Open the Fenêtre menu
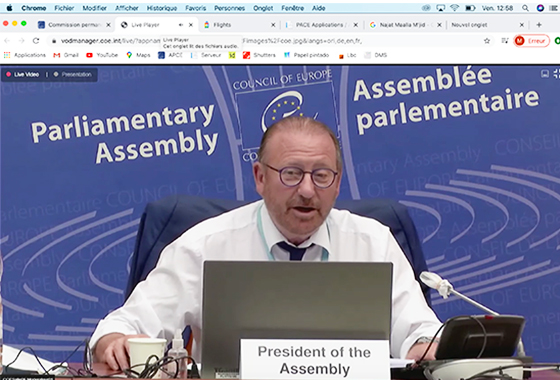Viewport: 560px width, 380px height. (x=292, y=8)
